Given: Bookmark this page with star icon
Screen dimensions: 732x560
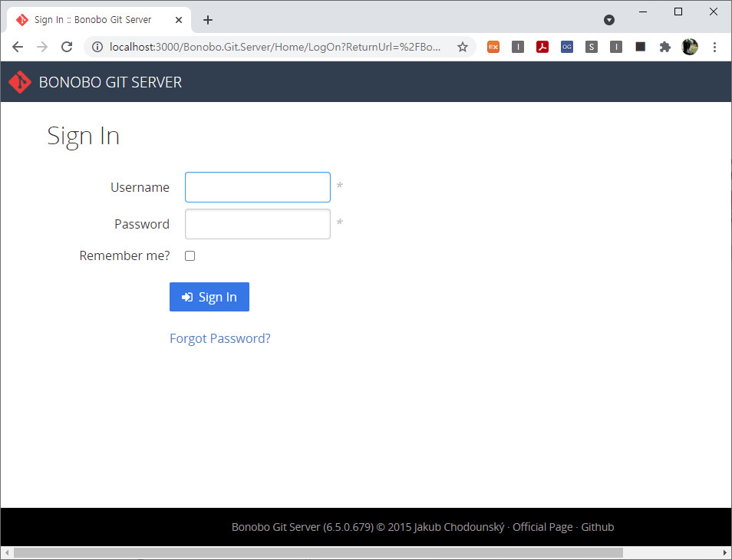Looking at the screenshot, I should pyautogui.click(x=462, y=47).
